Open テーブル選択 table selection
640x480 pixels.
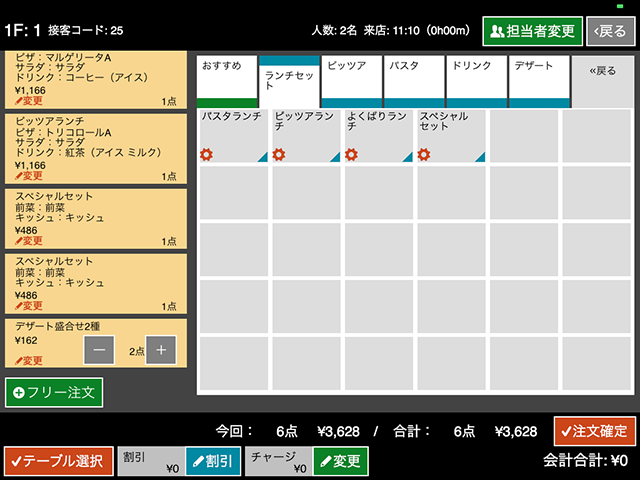(58, 461)
